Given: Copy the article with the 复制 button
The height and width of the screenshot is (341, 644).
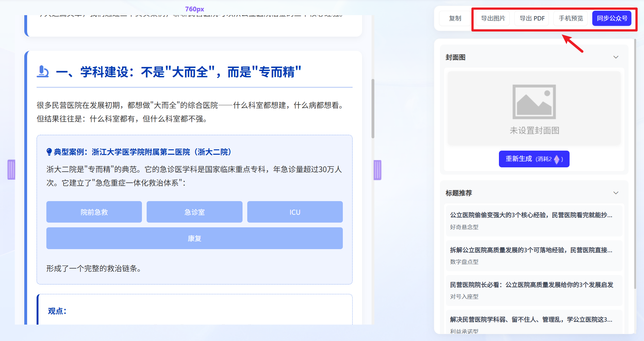Looking at the screenshot, I should coord(455,18).
